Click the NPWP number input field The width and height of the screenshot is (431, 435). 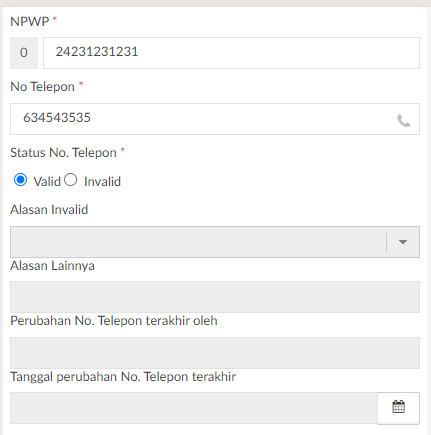(x=231, y=53)
